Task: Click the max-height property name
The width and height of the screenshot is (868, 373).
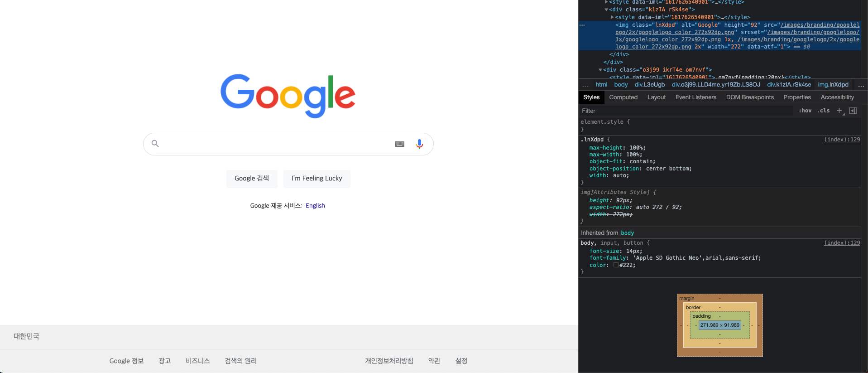Action: 606,148
